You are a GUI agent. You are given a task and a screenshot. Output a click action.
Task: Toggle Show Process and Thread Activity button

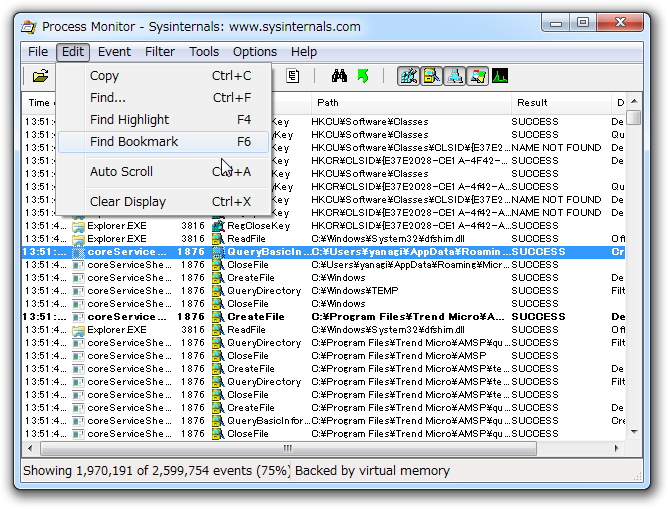[x=477, y=77]
